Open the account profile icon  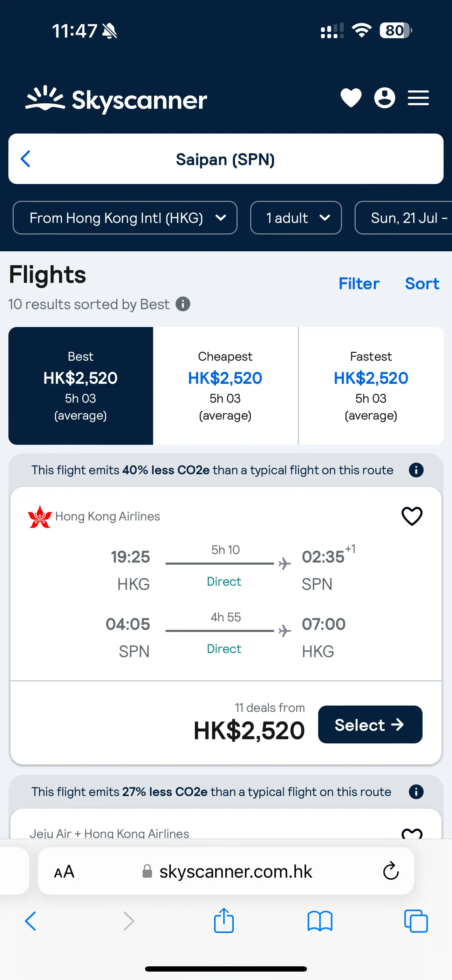pyautogui.click(x=384, y=98)
